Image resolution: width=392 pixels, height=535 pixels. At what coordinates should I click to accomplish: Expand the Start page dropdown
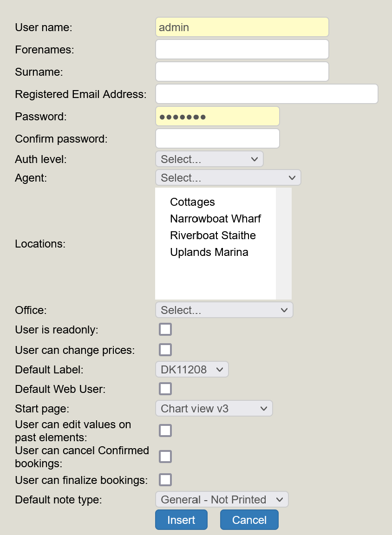point(214,409)
